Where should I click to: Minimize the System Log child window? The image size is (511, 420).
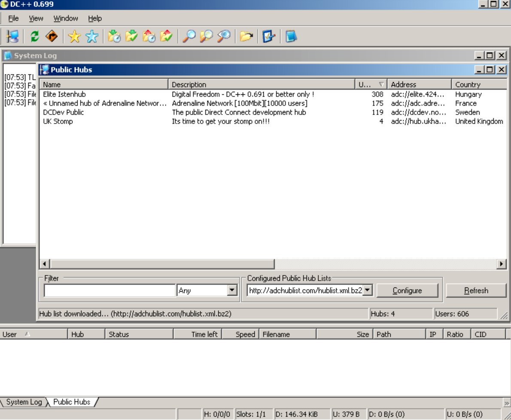coord(478,55)
